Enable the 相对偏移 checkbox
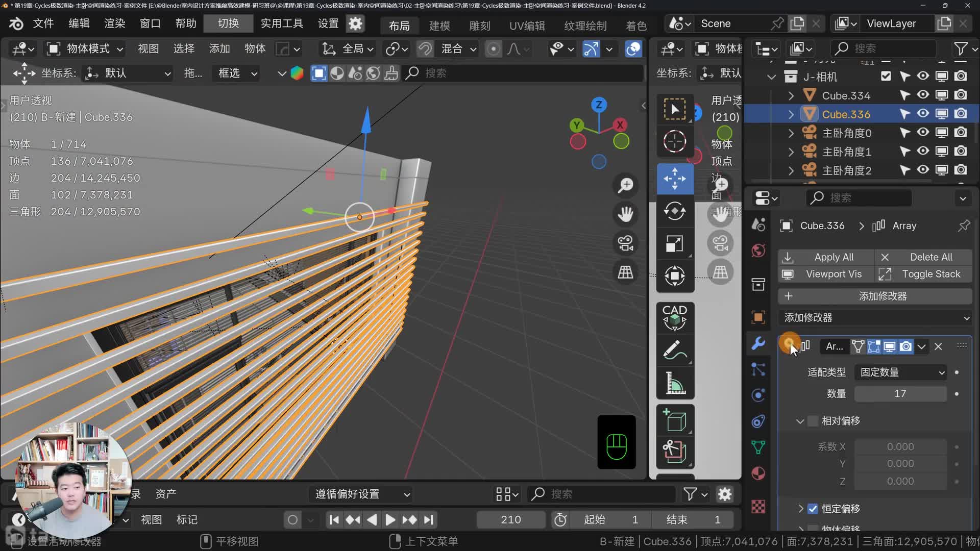 813,421
